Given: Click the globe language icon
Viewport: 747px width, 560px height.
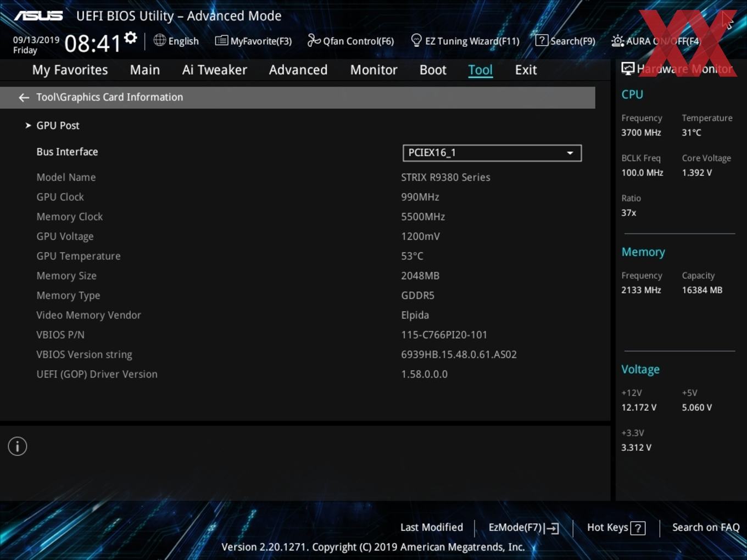Looking at the screenshot, I should tap(159, 40).
